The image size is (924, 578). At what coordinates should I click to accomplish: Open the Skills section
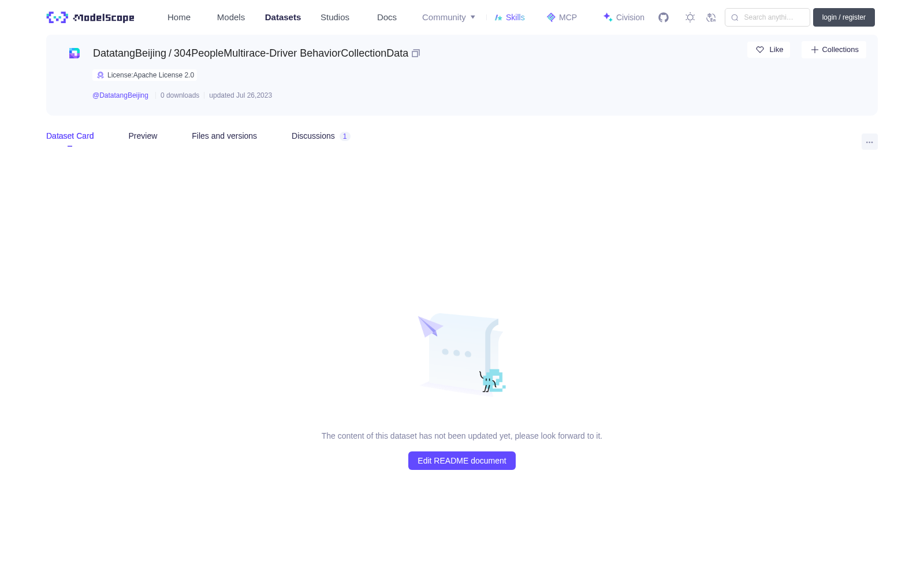click(509, 17)
